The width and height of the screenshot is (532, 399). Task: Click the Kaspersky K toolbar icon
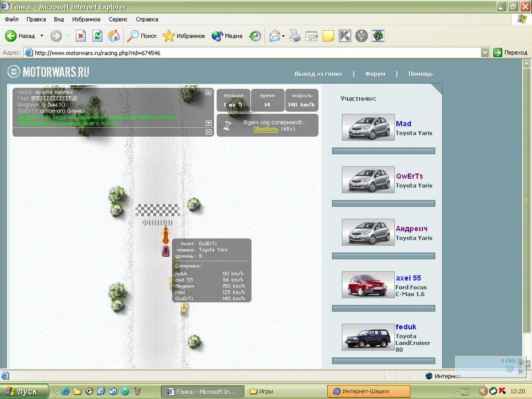[344, 35]
